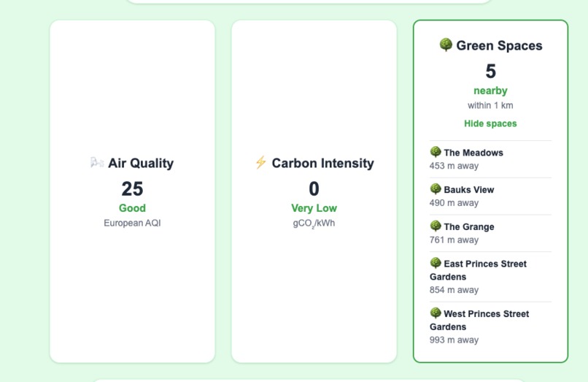
Task: Click the 761 m away distance
Action: click(454, 240)
